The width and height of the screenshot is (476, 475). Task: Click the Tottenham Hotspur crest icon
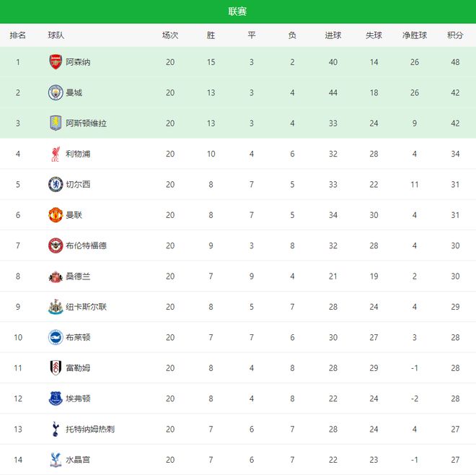(56, 429)
